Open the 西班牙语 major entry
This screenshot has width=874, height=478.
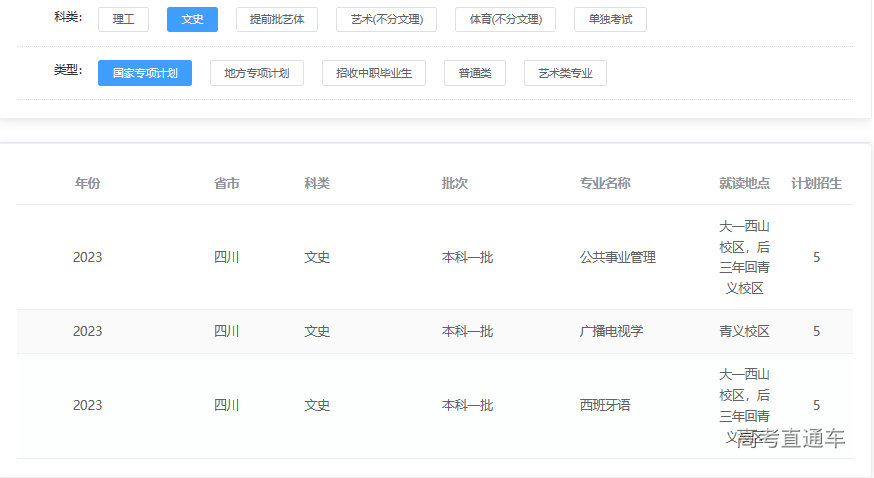pos(605,405)
